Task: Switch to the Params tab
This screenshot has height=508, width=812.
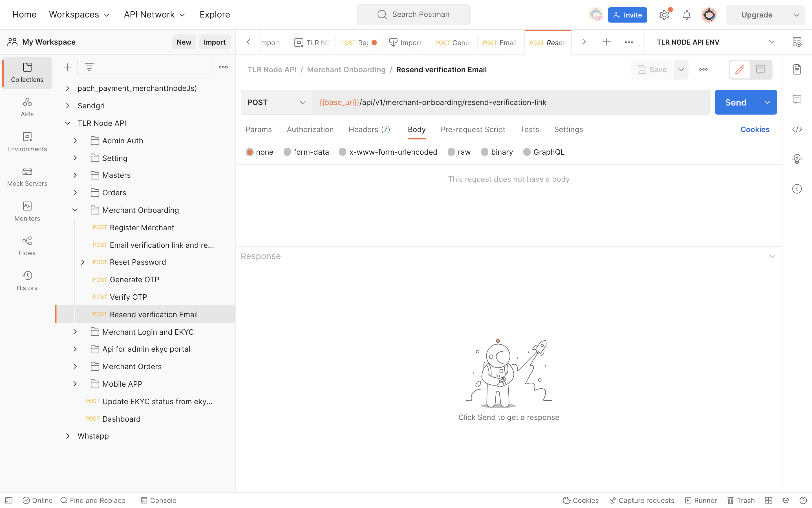Action: tap(259, 130)
